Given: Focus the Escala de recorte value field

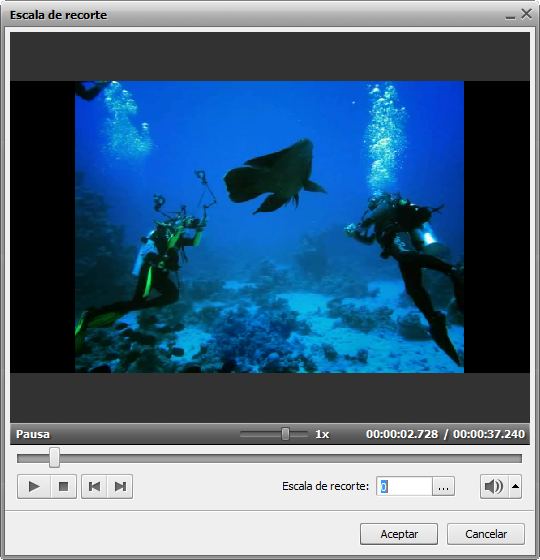Looking at the screenshot, I should pyautogui.click(x=404, y=486).
